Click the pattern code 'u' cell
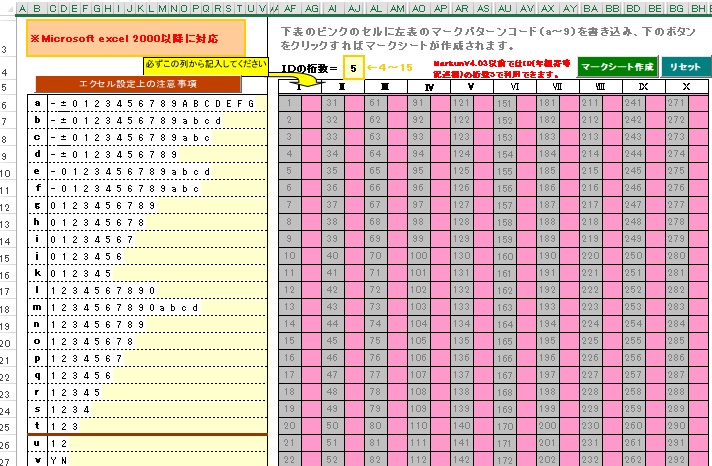712x466 pixels. [x=37, y=443]
